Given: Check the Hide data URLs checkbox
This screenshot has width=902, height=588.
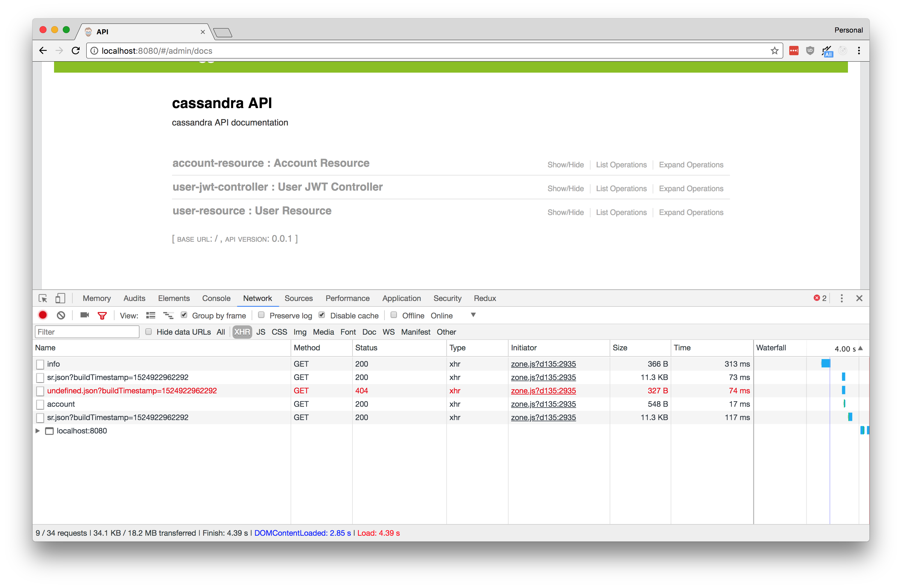Looking at the screenshot, I should 148,331.
